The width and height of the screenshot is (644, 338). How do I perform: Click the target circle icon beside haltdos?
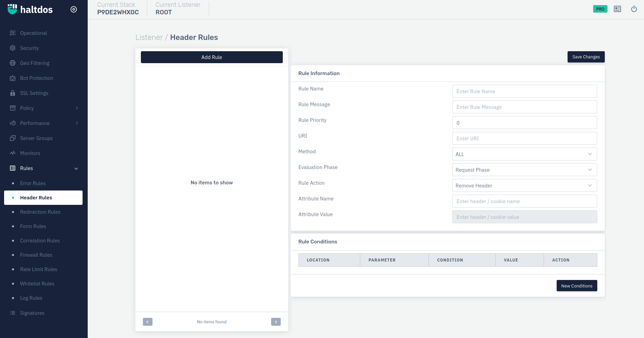coord(74,10)
